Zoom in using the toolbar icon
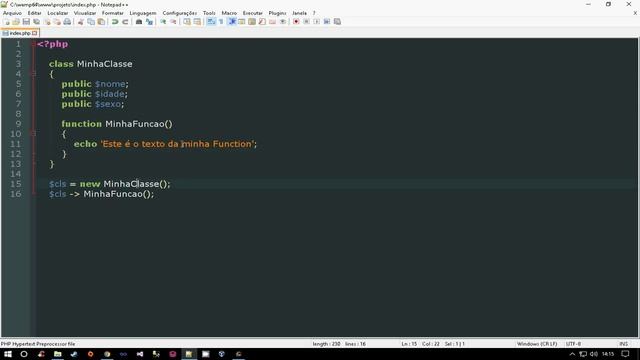Screen dimensions: 640x360 point(163,22)
